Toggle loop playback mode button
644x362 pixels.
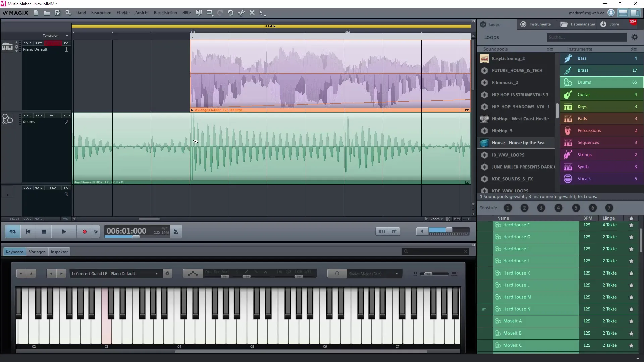[x=13, y=232]
